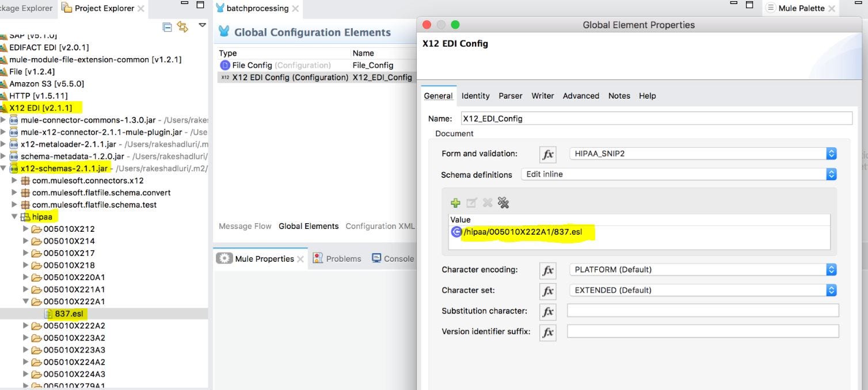Viewport: 868px width, 390px height.
Task: Delete the selected schema definition entry
Action: pyautogui.click(x=488, y=202)
